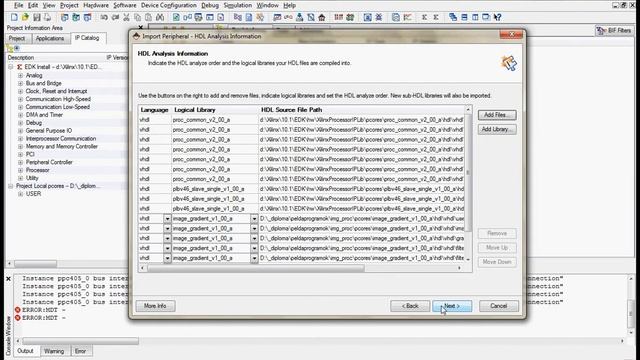Expand the Clock, Reset and Interrupt category
Viewport: 640px width, 360px height.
coord(20,91)
